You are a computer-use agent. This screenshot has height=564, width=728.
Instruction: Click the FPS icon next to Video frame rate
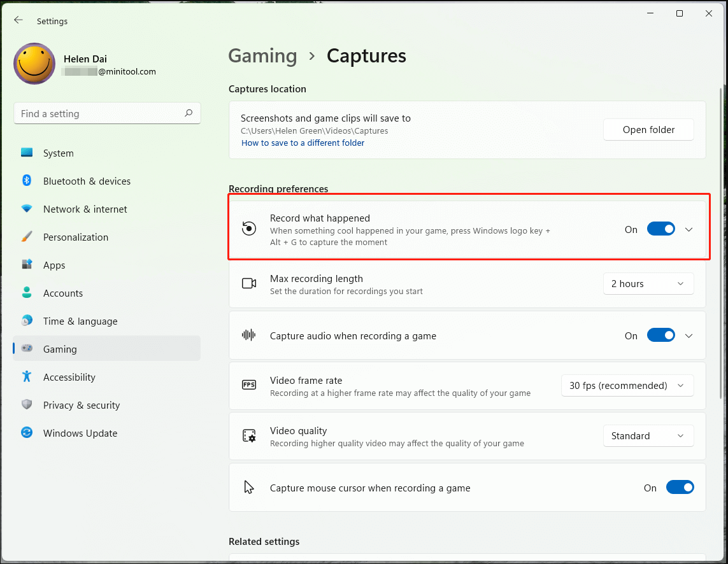click(x=248, y=385)
